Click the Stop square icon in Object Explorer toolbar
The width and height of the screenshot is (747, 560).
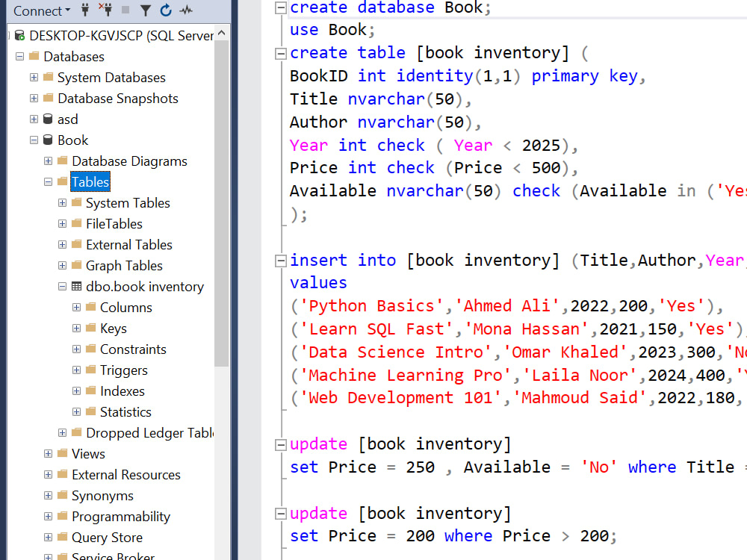[125, 10]
